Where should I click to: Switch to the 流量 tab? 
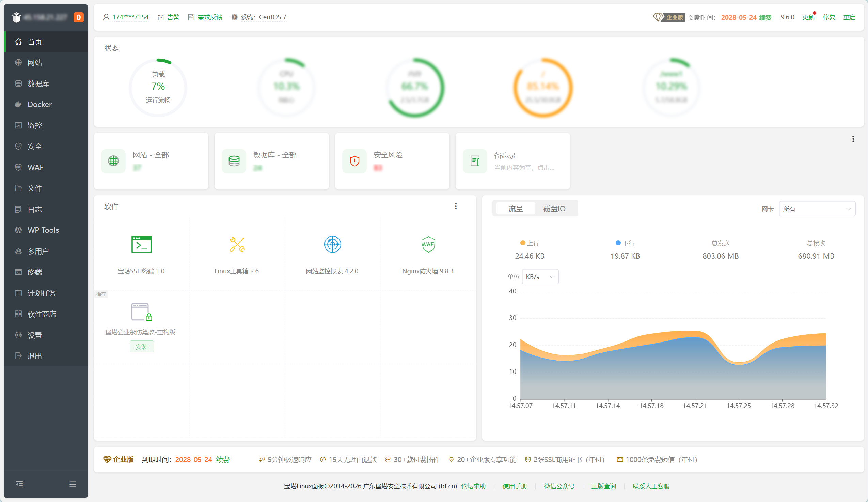pos(515,209)
